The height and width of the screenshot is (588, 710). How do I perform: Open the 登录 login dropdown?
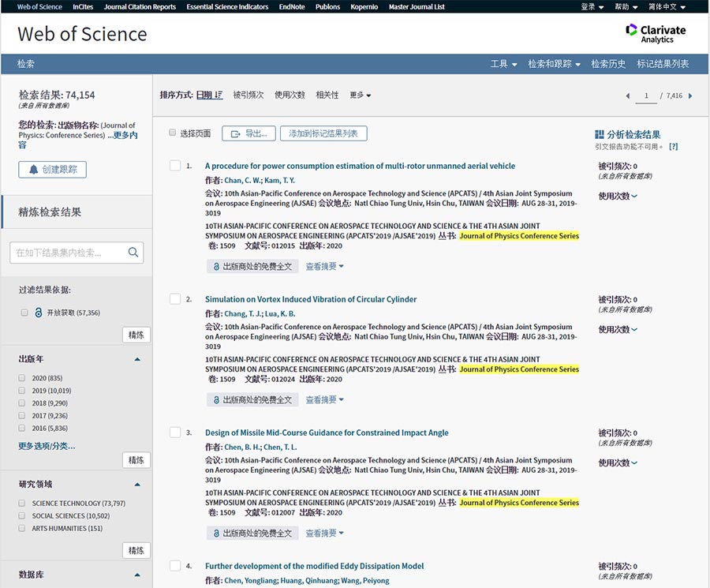[592, 7]
